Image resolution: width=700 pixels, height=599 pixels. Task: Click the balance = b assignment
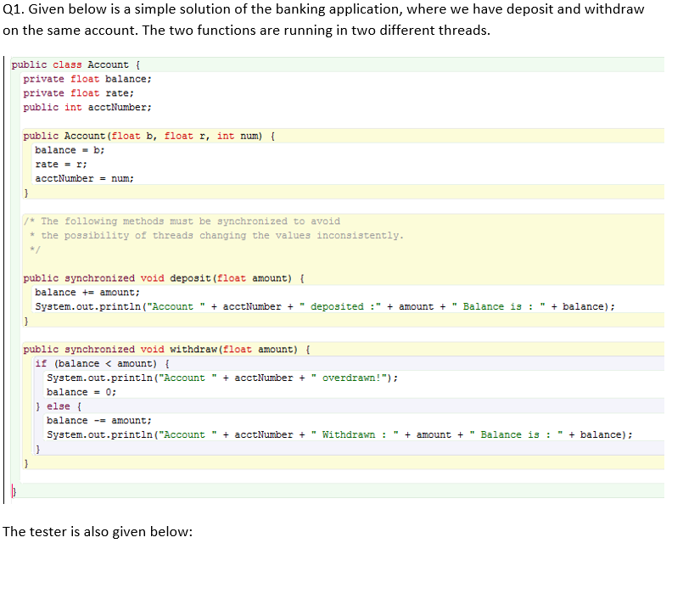(66, 149)
